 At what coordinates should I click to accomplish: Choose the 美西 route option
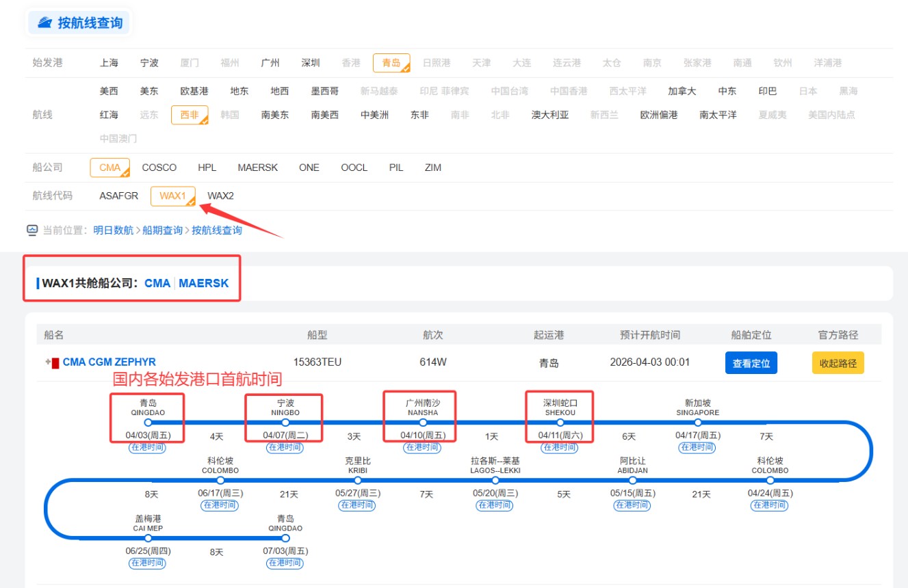109,91
